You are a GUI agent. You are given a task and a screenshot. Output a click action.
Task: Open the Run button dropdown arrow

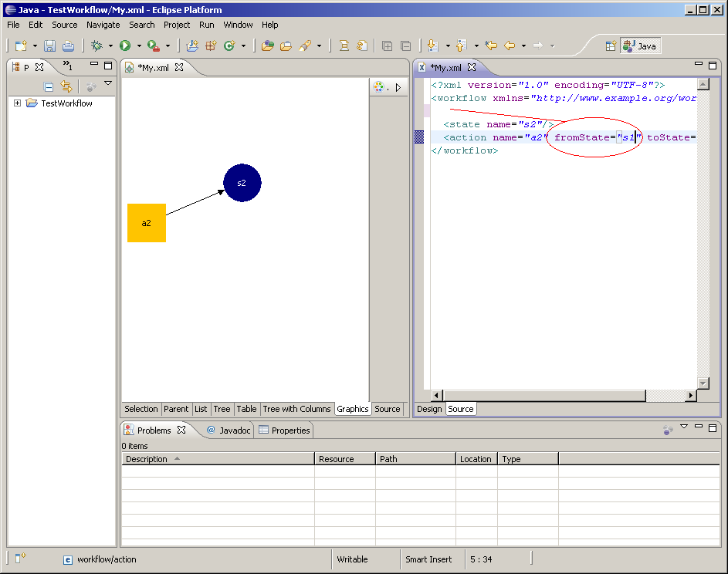(138, 46)
